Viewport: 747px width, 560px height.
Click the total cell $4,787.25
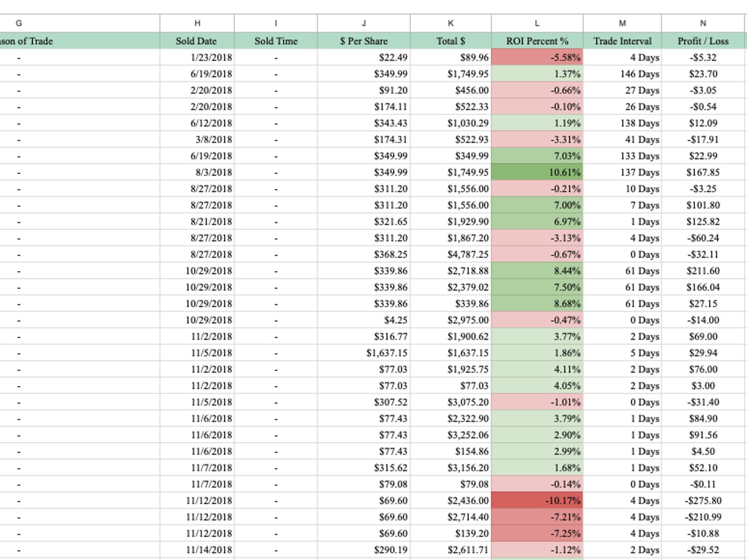tap(451, 254)
